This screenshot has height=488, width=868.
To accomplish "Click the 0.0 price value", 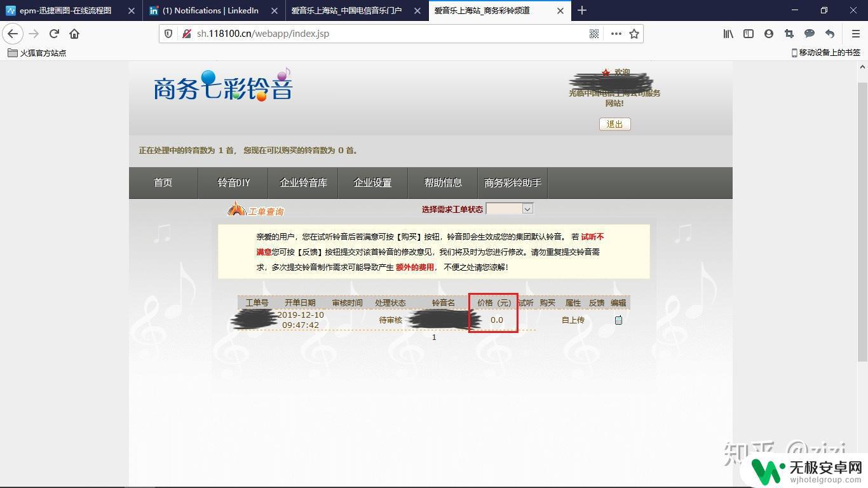I will tap(497, 320).
